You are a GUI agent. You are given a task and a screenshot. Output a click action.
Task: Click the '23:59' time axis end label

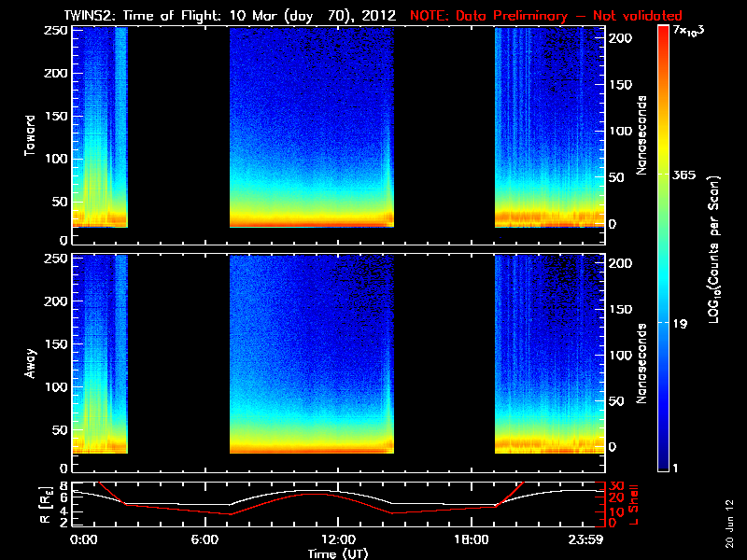coord(588,539)
